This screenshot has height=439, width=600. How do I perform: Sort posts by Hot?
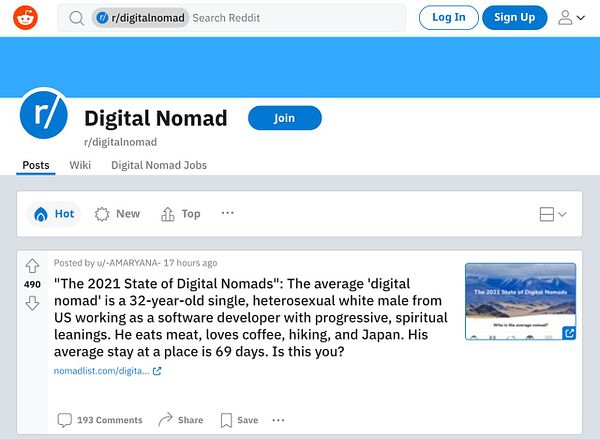pos(54,214)
